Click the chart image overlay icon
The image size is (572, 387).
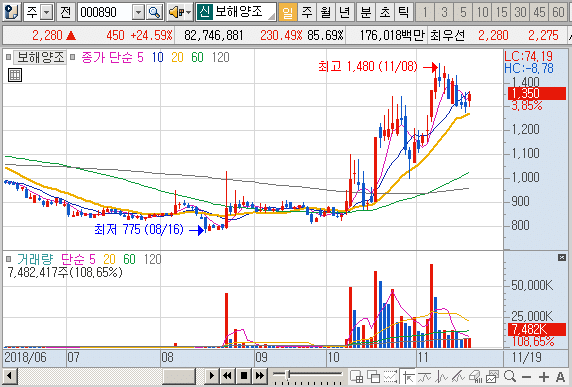[492, 376]
